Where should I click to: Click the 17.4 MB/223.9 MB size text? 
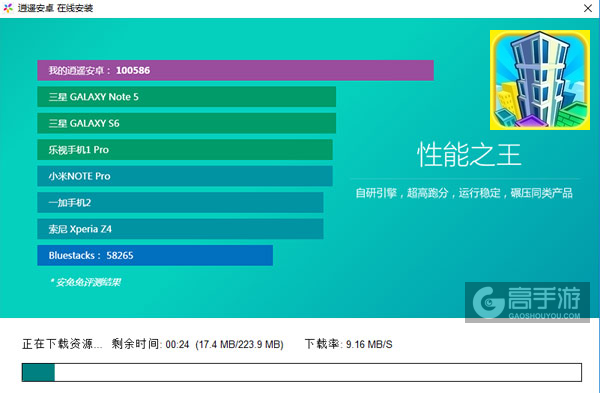click(240, 344)
